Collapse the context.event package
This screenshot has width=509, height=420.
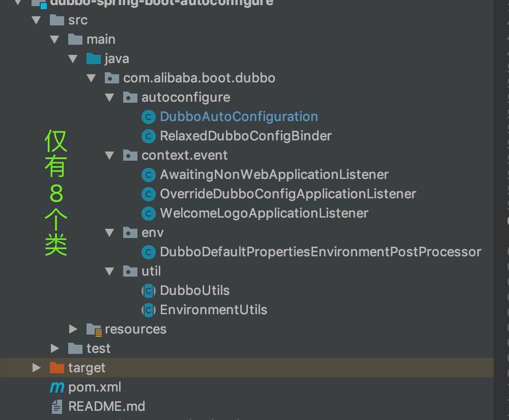click(109, 156)
